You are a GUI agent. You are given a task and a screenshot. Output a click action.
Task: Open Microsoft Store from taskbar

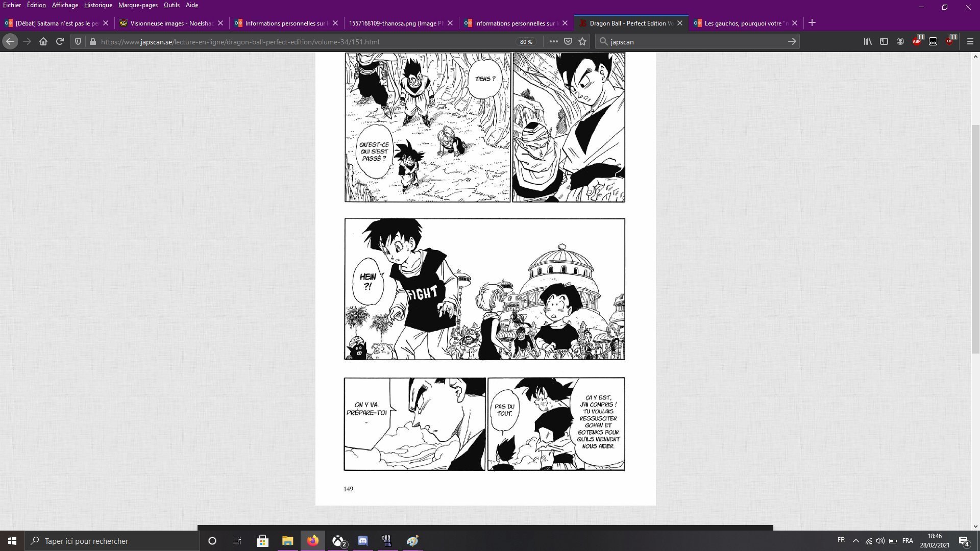pos(262,541)
